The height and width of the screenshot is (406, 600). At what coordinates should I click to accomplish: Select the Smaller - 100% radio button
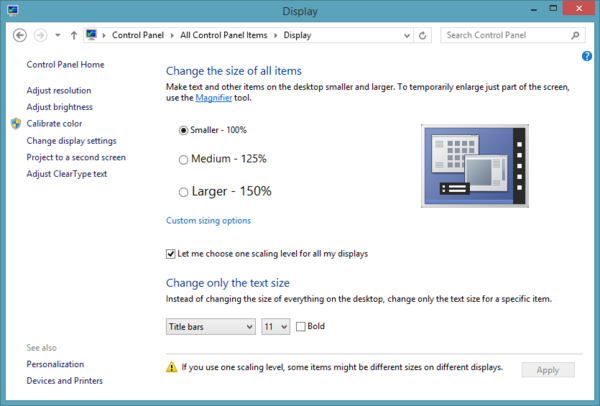point(183,130)
